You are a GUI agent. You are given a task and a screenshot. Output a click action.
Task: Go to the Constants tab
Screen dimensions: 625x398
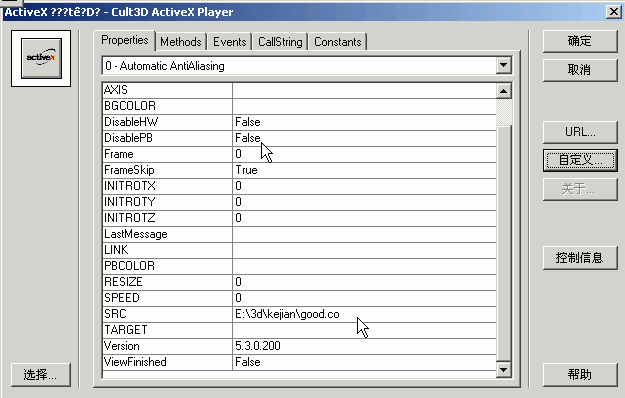(338, 41)
